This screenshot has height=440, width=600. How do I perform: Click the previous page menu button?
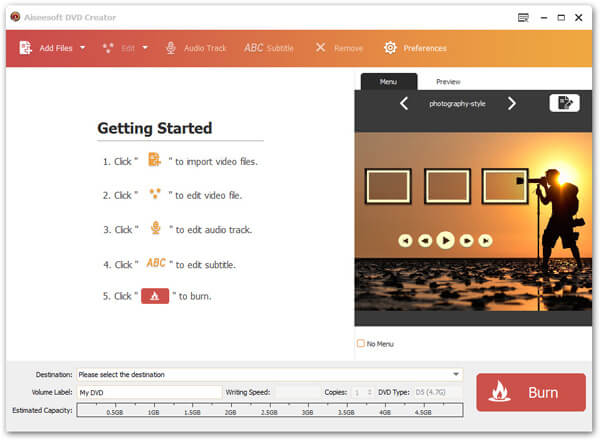[x=425, y=241]
